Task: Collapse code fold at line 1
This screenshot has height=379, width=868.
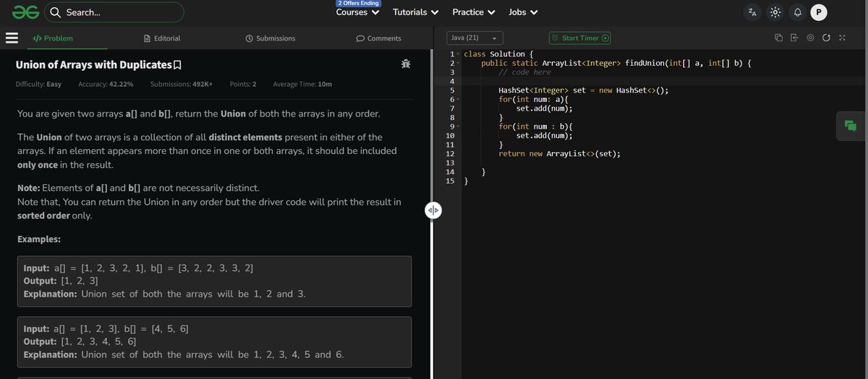Action: pos(459,54)
